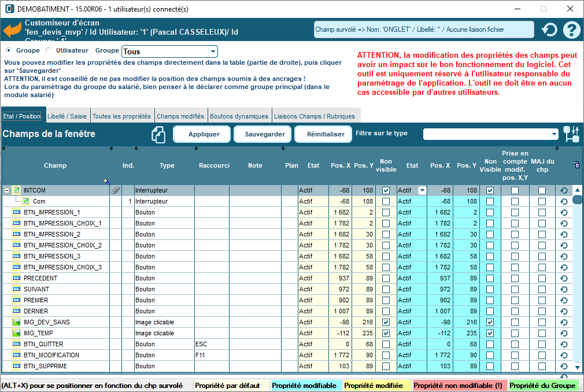This screenshot has width=584, height=392.
Task: Uncheck Non visible for IMG_DEV_SANS
Action: click(386, 322)
